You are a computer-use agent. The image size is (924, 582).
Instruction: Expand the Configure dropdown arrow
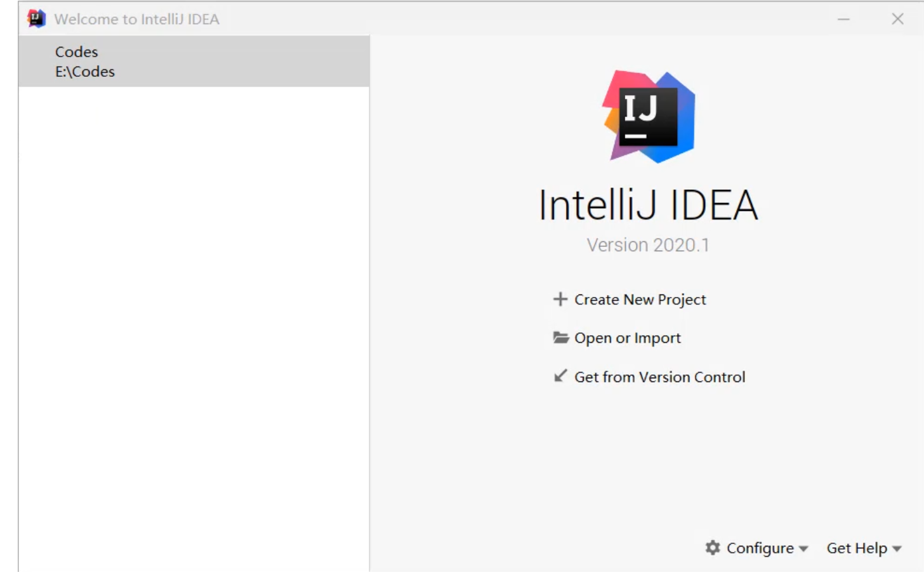click(803, 549)
